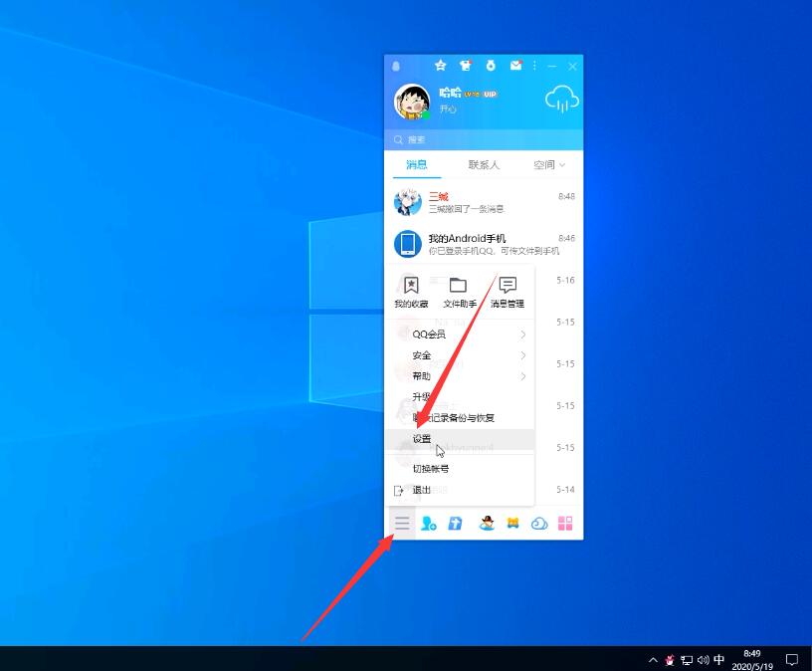
Task: Expand the 帮助 submenu
Action: pos(460,376)
